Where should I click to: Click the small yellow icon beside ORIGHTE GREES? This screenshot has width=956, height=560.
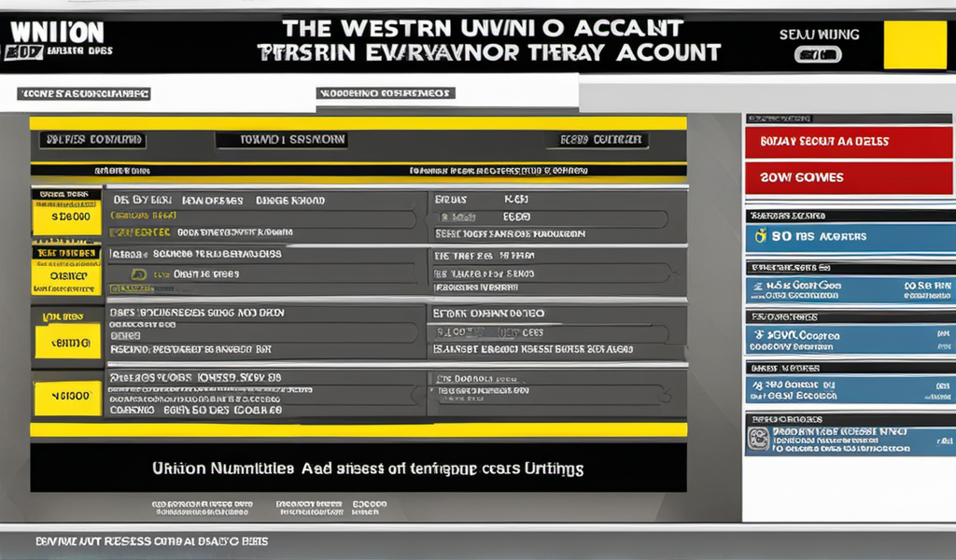click(x=138, y=274)
